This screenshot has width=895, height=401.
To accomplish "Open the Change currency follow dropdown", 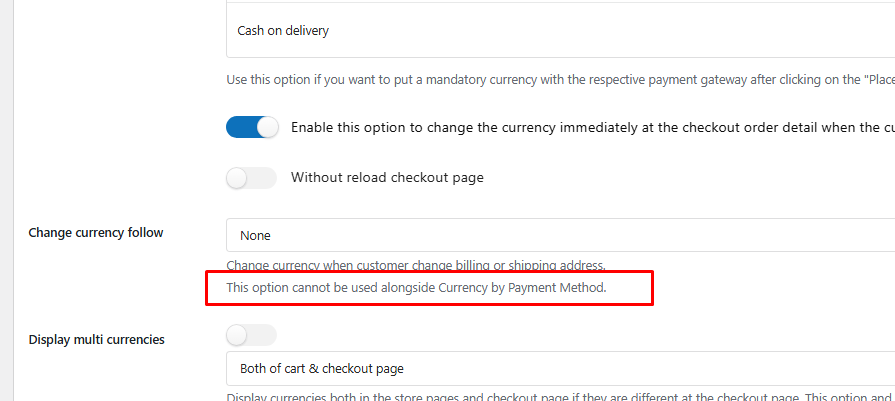I will 560,235.
